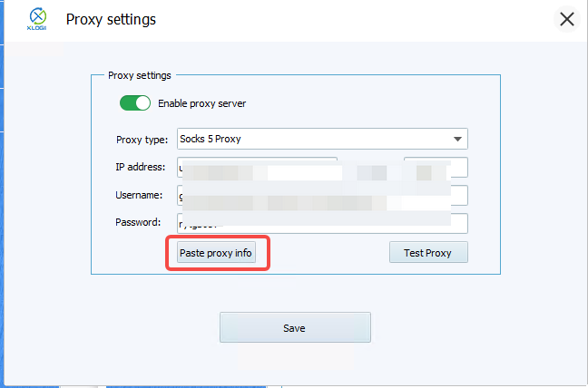
Task: Click the port field right of IP address
Action: pyautogui.click(x=436, y=168)
